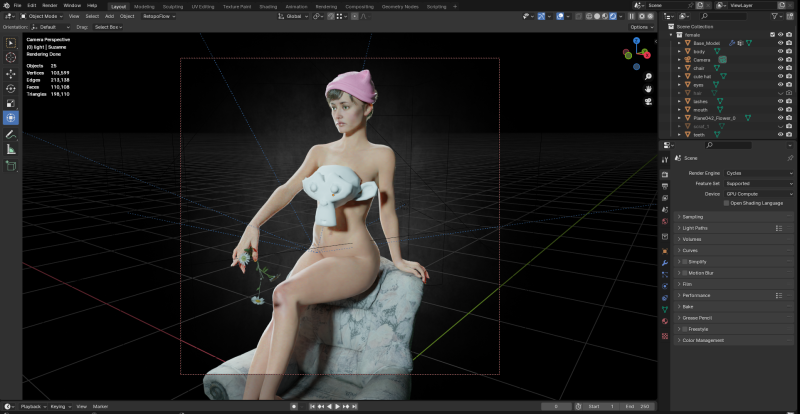Select the Rotate tool
Image resolution: width=800 pixels, height=414 pixels.
coord(11,88)
